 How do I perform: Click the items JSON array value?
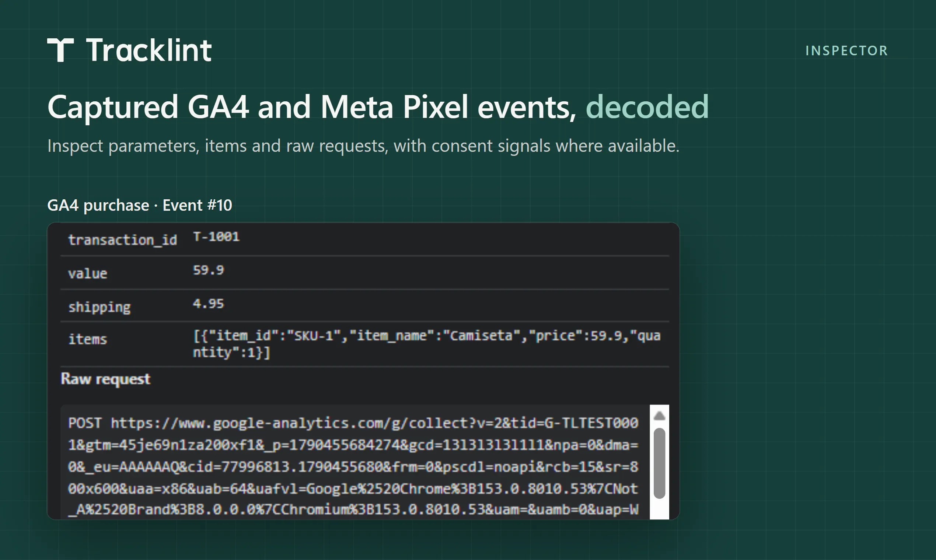(427, 344)
